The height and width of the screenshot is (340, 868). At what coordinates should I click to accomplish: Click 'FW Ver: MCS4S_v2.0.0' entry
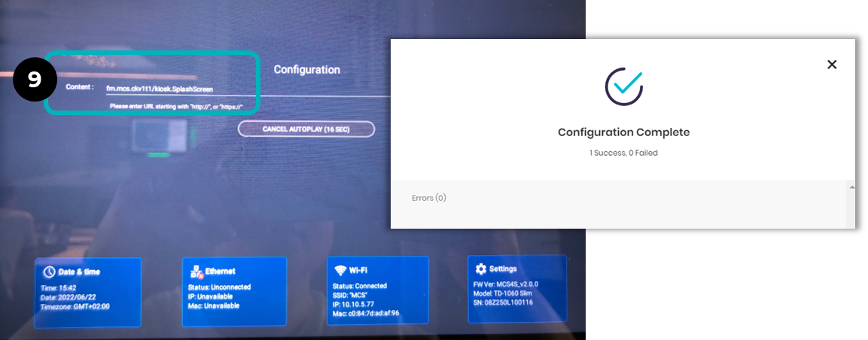(x=507, y=284)
